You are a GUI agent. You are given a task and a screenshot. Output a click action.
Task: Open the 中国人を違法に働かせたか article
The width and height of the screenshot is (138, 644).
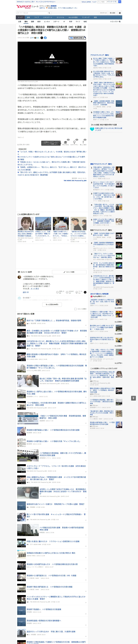(53, 541)
